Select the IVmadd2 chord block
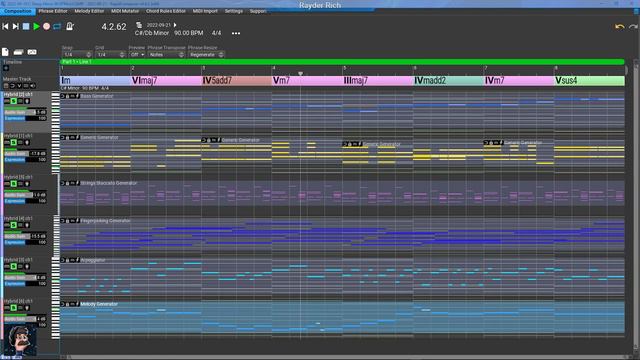Screen dimensions: 640x360 click(x=448, y=80)
